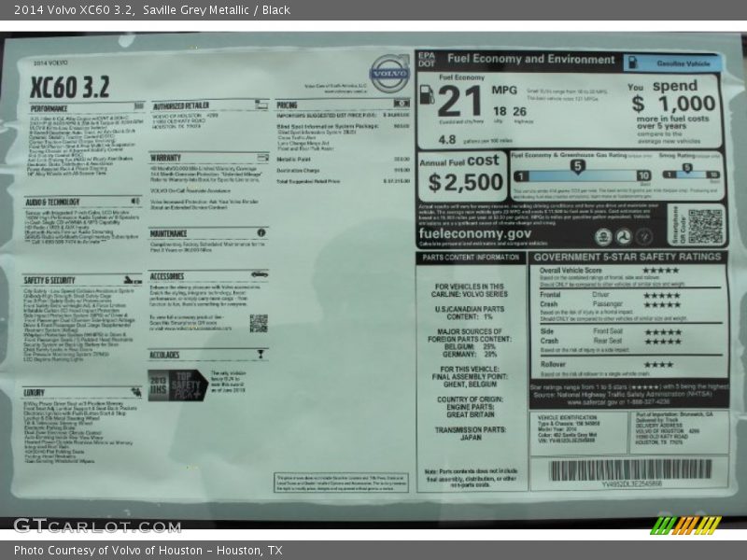Screen dimensions: 747x560
Task: Click the '26' highway MPG value
Action: coord(519,111)
